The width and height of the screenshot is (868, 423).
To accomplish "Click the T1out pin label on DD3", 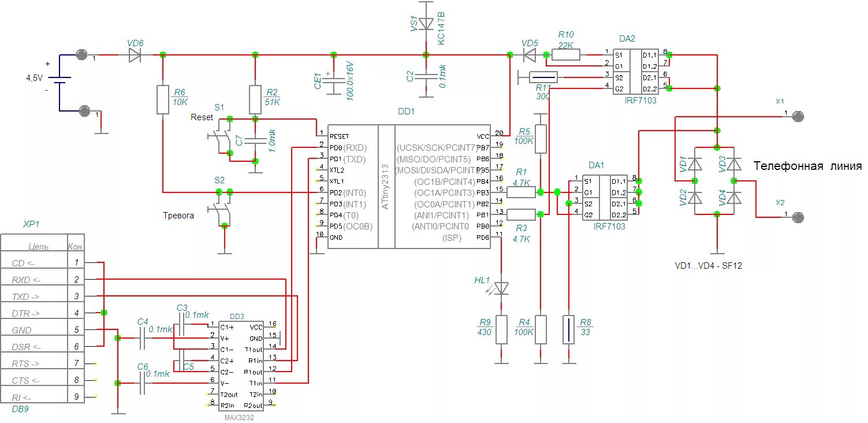I will [253, 349].
